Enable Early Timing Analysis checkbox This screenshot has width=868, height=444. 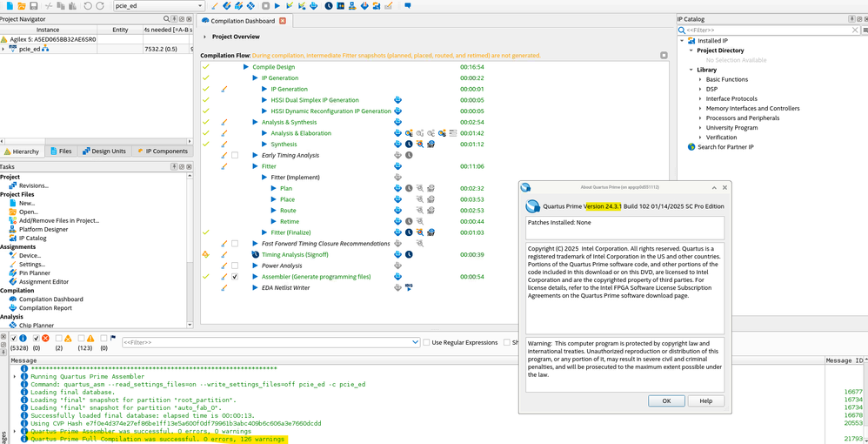(x=235, y=156)
